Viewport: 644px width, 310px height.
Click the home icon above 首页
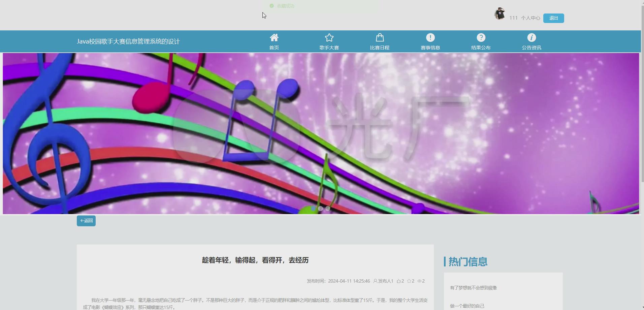coord(274,37)
